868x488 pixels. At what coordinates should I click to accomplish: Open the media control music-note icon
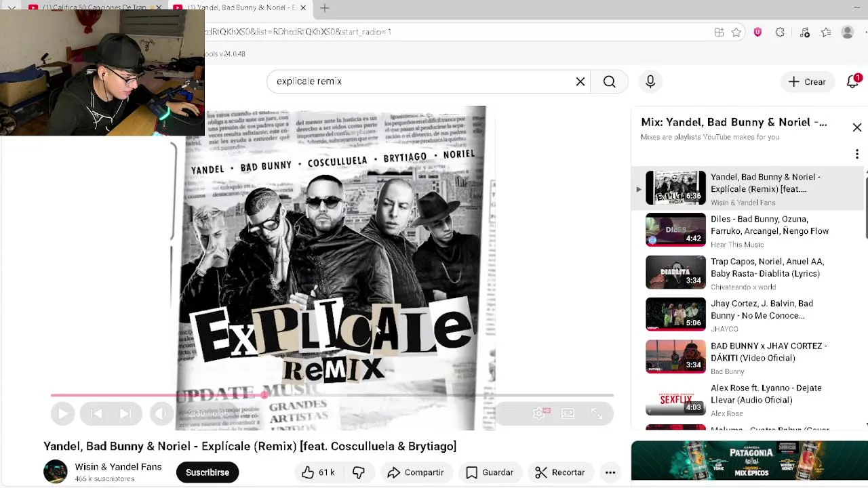[x=804, y=32]
